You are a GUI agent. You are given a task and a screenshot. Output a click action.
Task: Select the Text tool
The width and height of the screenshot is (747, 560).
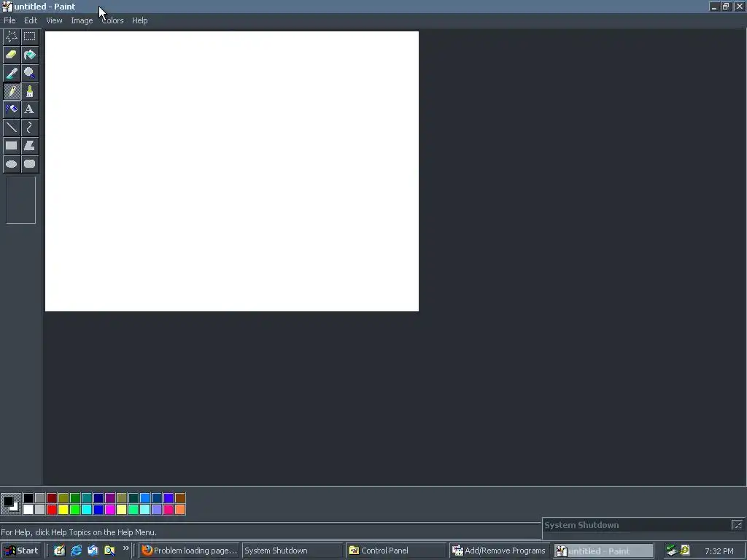(29, 109)
